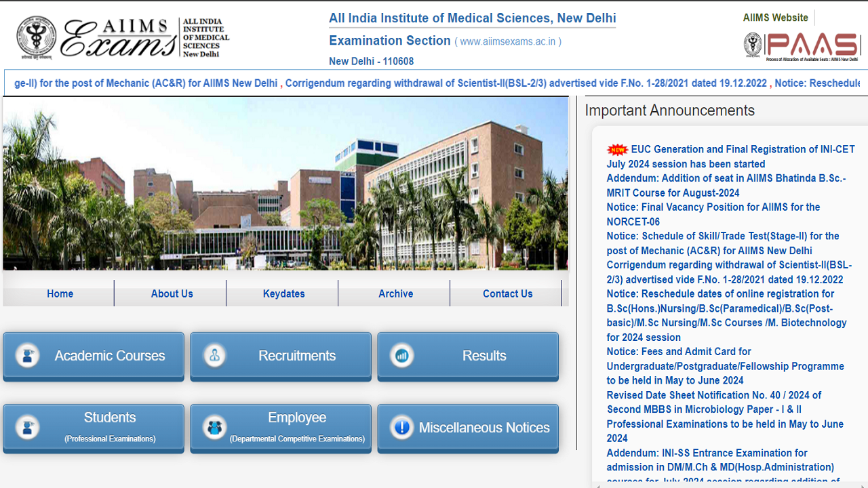The height and width of the screenshot is (488, 868).
Task: Open the About Us menu
Action: coord(172,293)
